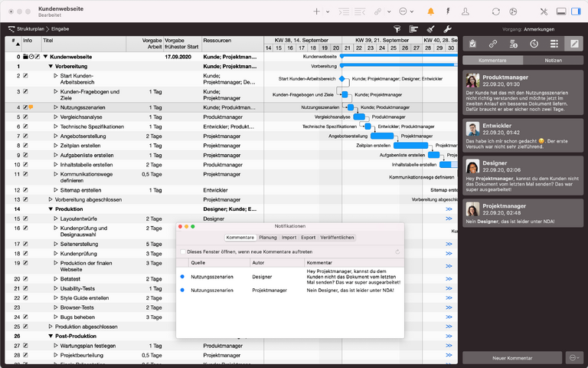
Task: Expand the Nutzungsszenarien task row
Action: [56, 107]
